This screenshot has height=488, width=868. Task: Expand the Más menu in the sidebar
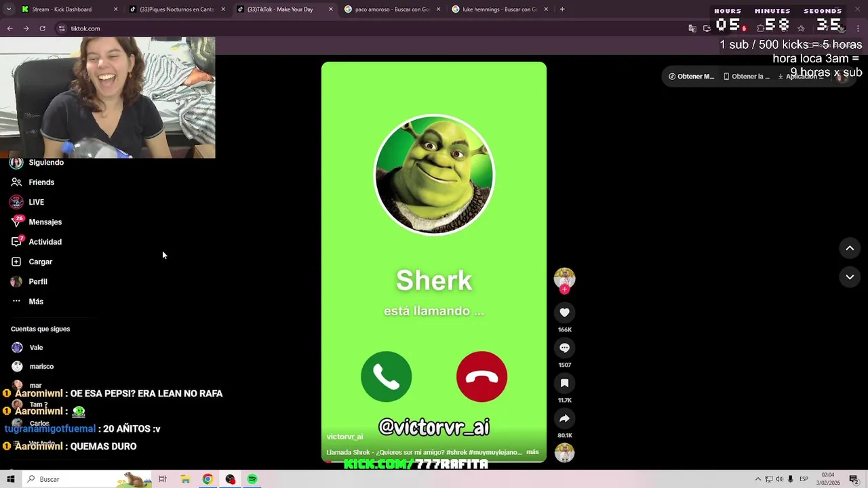[x=27, y=302]
